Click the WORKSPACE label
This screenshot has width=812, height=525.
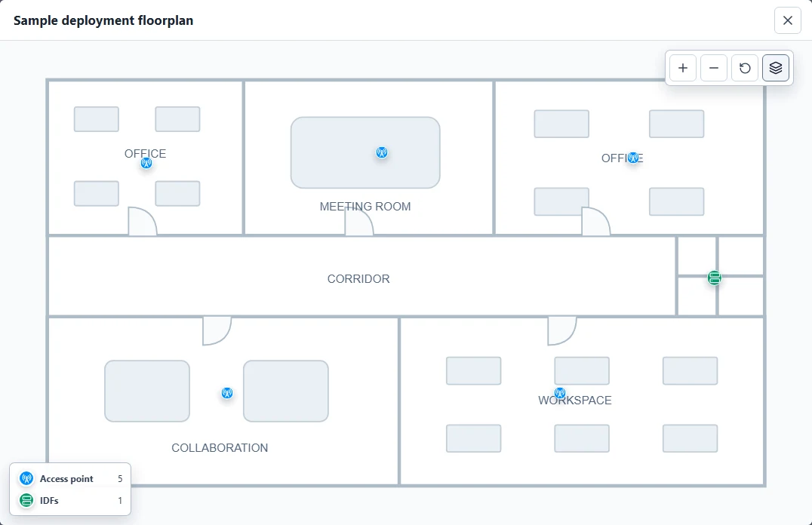[x=575, y=400]
